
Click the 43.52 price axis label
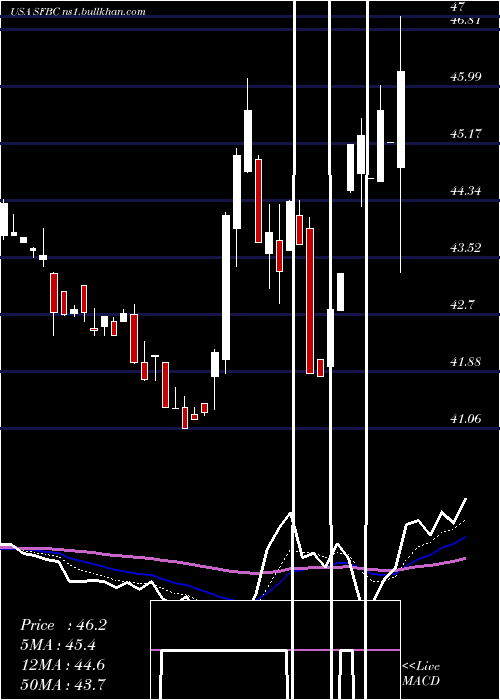tap(466, 248)
